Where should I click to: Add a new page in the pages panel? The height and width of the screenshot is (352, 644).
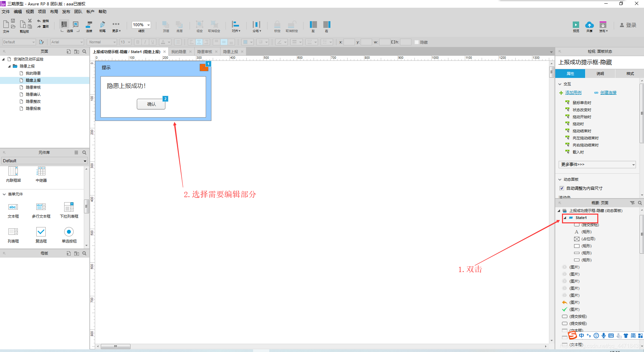(x=69, y=51)
